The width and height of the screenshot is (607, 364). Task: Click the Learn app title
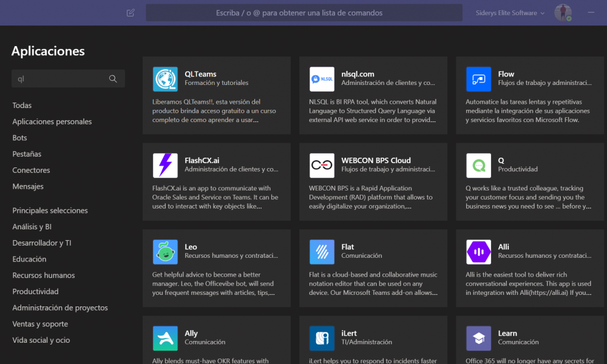[507, 333]
